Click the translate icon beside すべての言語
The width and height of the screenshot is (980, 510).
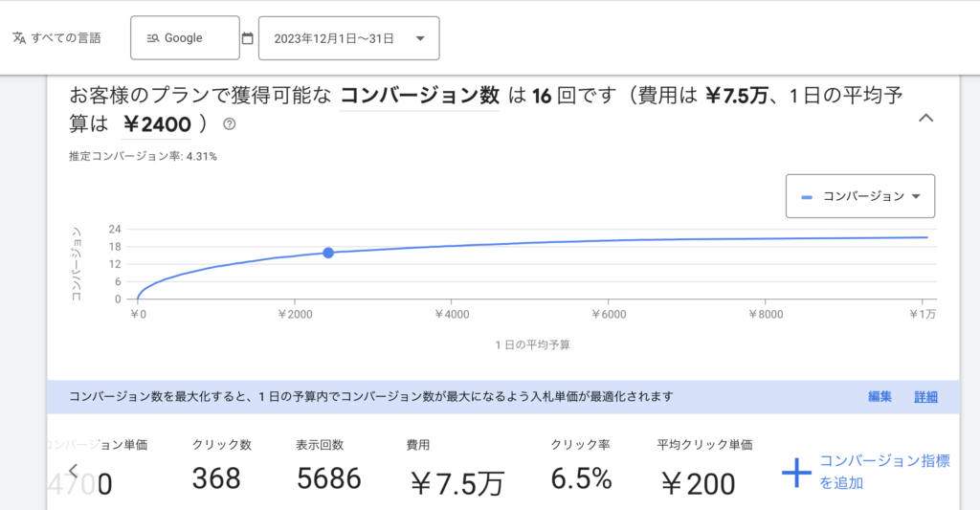click(19, 38)
